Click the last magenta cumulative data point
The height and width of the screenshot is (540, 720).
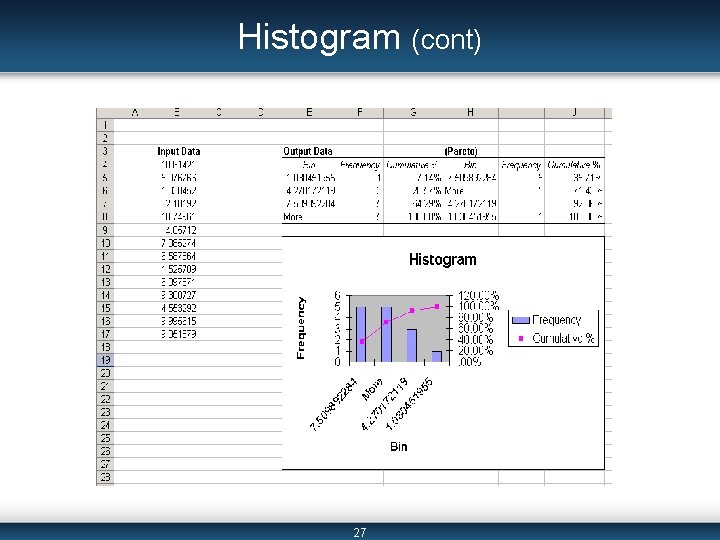tap(437, 307)
